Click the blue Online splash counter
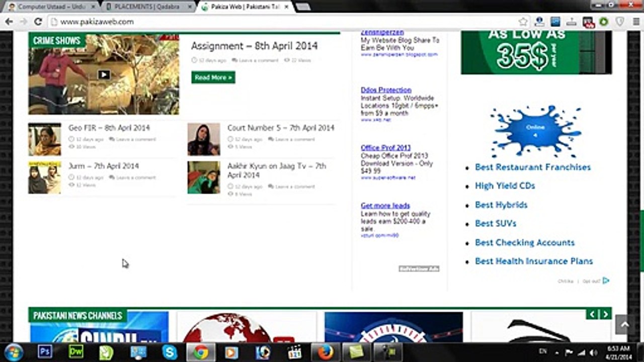The height and width of the screenshot is (362, 644). [x=535, y=131]
